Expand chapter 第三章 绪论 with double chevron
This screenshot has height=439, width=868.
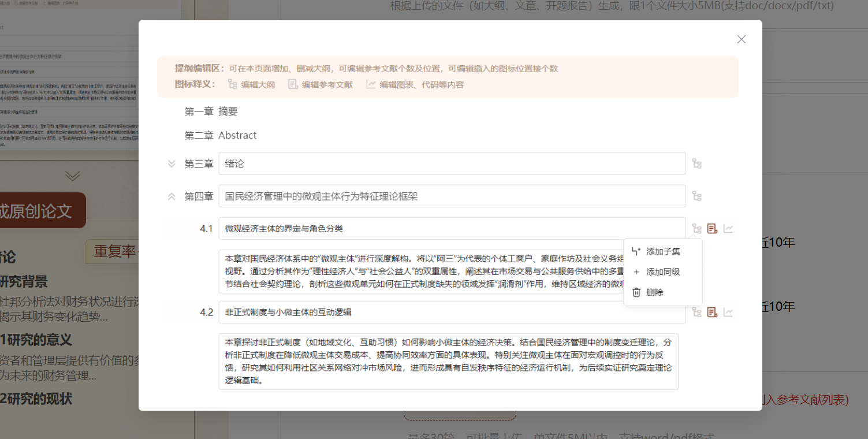[172, 164]
